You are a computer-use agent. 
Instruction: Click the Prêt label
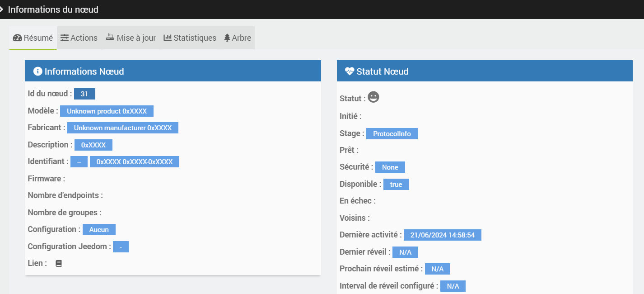click(x=349, y=150)
